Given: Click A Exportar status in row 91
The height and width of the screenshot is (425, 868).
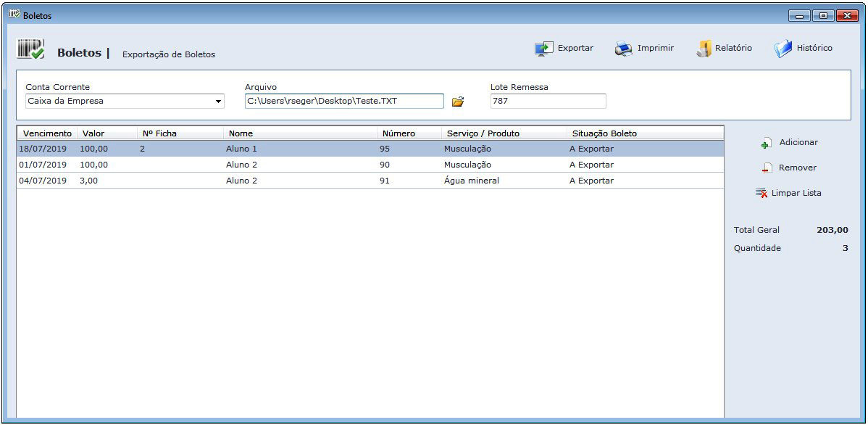Looking at the screenshot, I should pyautogui.click(x=591, y=181).
